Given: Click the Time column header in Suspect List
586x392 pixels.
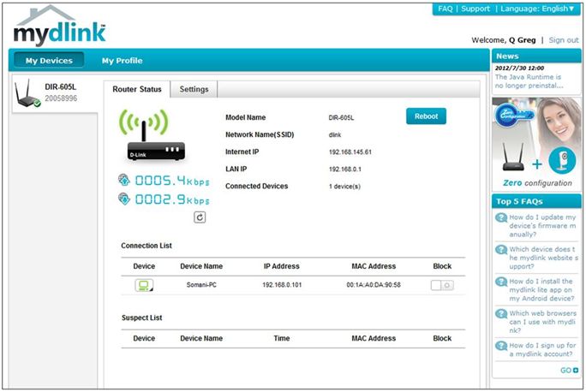Looking at the screenshot, I should click(x=281, y=338).
